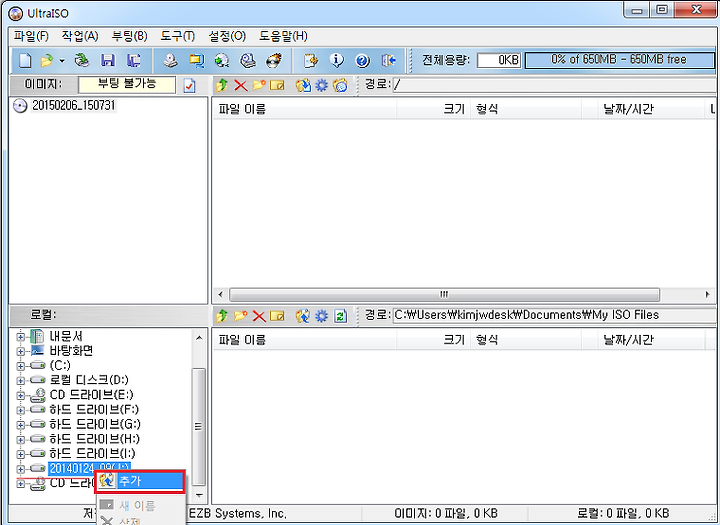
Task: Expand the 하드 드라이브(F:) node
Action: tap(20, 410)
